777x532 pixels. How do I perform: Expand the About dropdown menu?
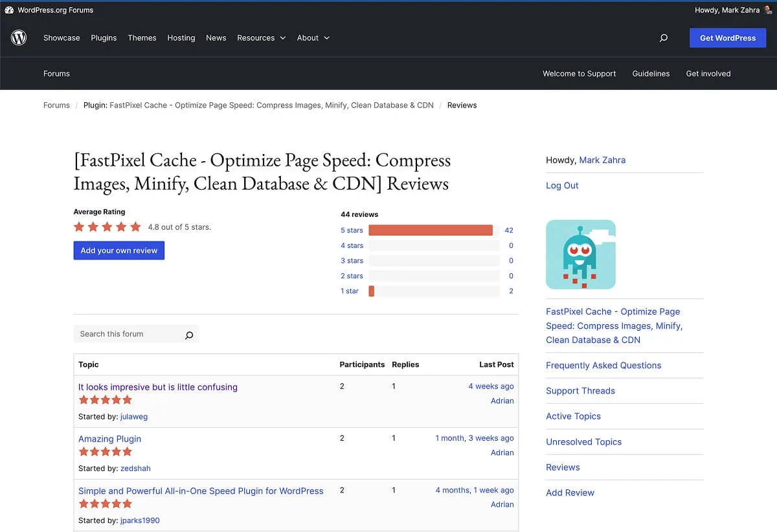point(313,38)
